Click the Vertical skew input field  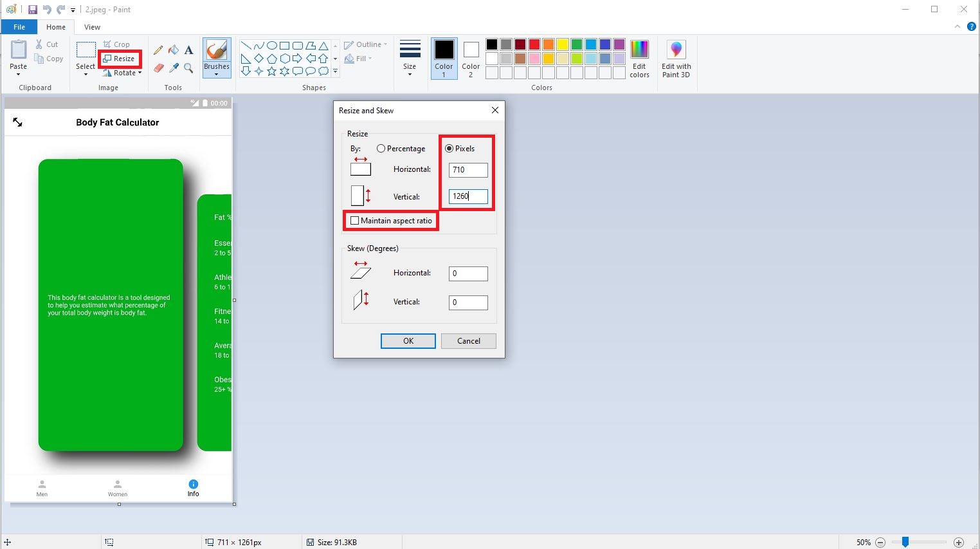point(467,302)
